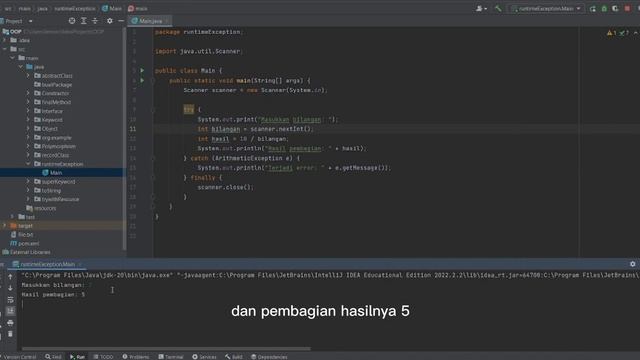Click code line with scanner.nextInt()
Screen dimensions: 640x360
(x=256, y=129)
